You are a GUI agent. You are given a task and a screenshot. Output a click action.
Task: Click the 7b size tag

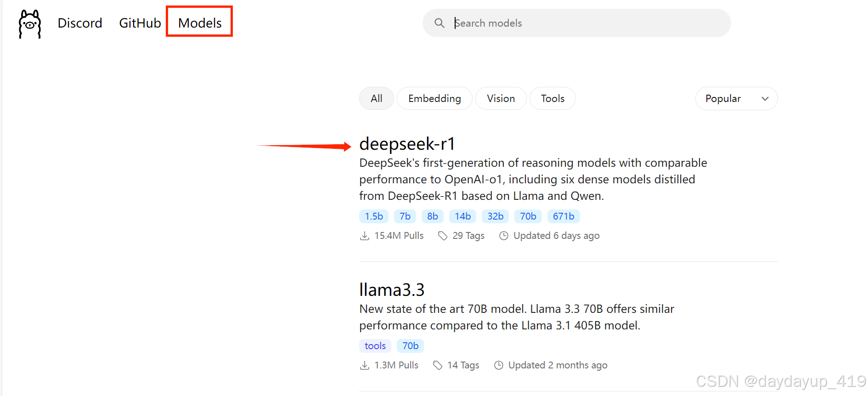tap(405, 216)
